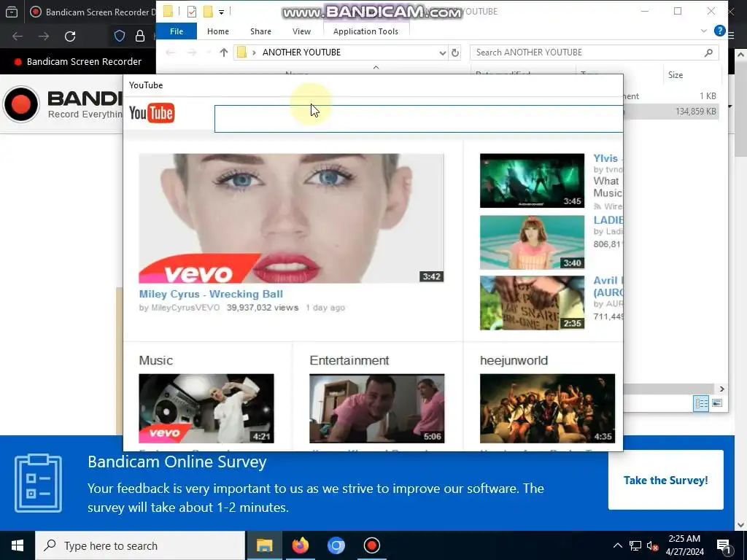
Task: Open the Miley Cyrus Wrecking Ball video thumbnail
Action: 291,218
